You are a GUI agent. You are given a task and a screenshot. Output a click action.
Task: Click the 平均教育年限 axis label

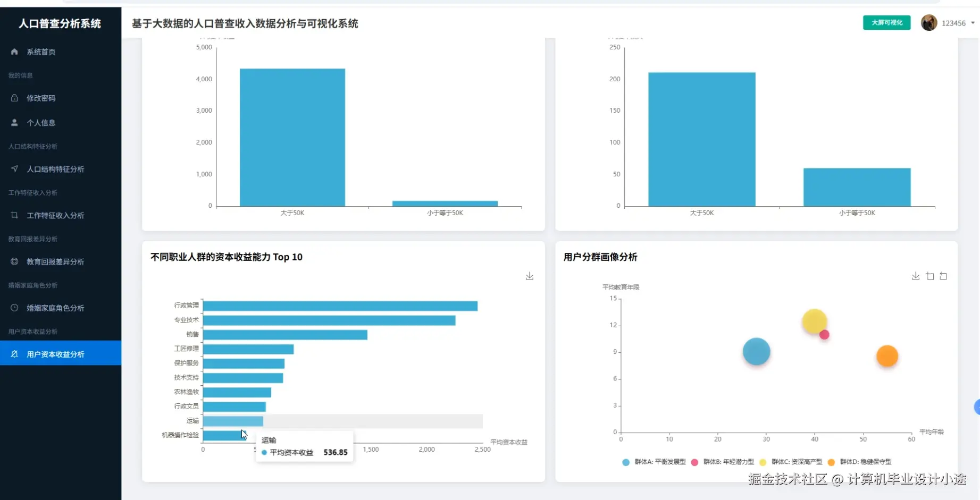[621, 287]
